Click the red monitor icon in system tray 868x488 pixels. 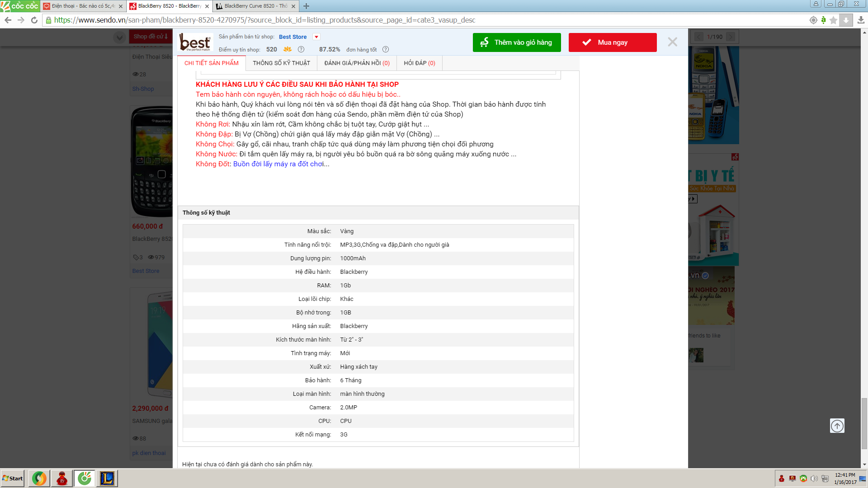pyautogui.click(x=793, y=479)
